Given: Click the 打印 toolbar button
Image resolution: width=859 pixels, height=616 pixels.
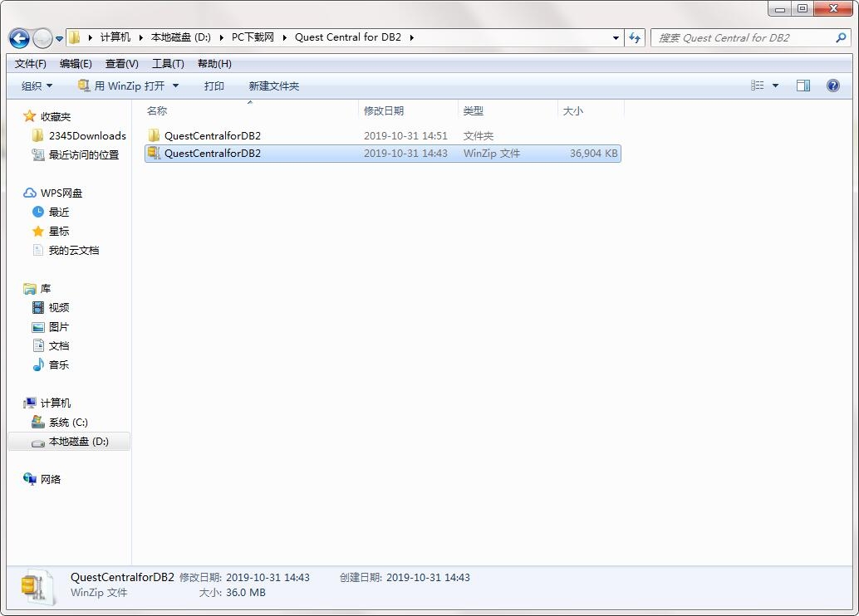Looking at the screenshot, I should [x=214, y=86].
